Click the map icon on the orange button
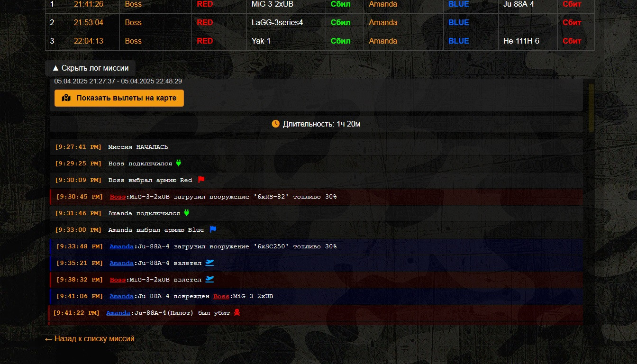This screenshot has height=364, width=637. [66, 98]
